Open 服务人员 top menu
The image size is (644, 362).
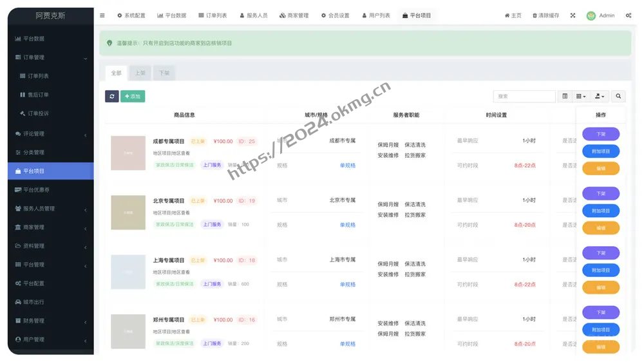tap(253, 15)
